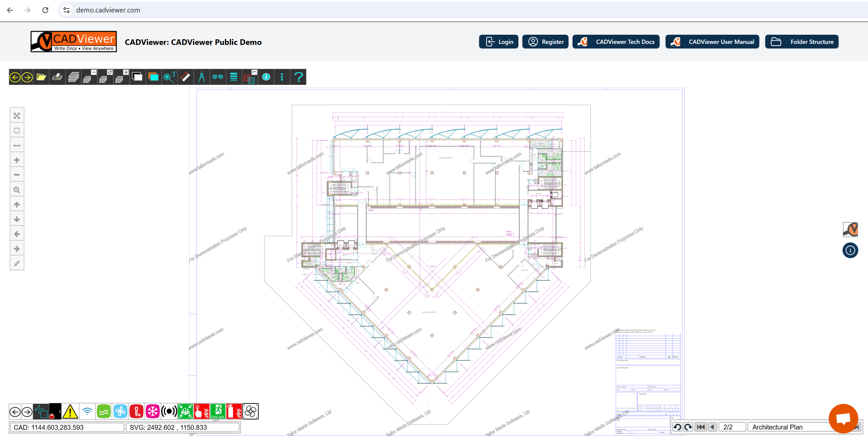Click the zoom extents diagonal arrows icon
868x438 pixels.
tap(17, 116)
